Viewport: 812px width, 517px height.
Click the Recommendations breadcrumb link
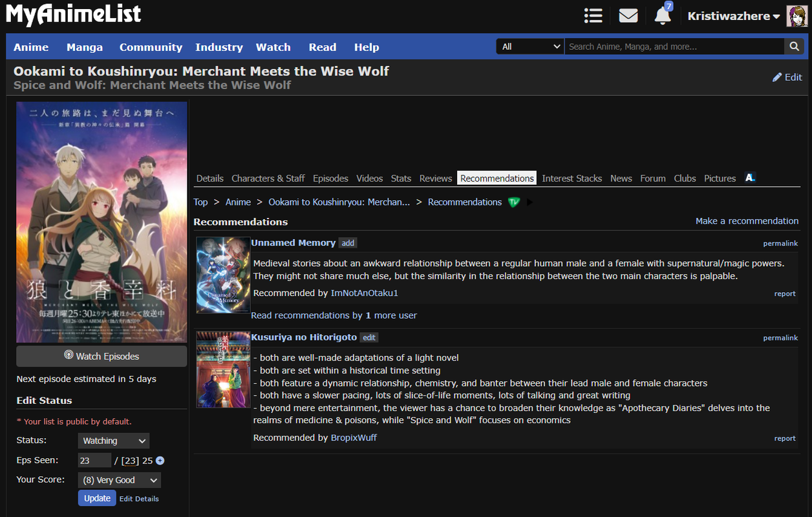(465, 202)
